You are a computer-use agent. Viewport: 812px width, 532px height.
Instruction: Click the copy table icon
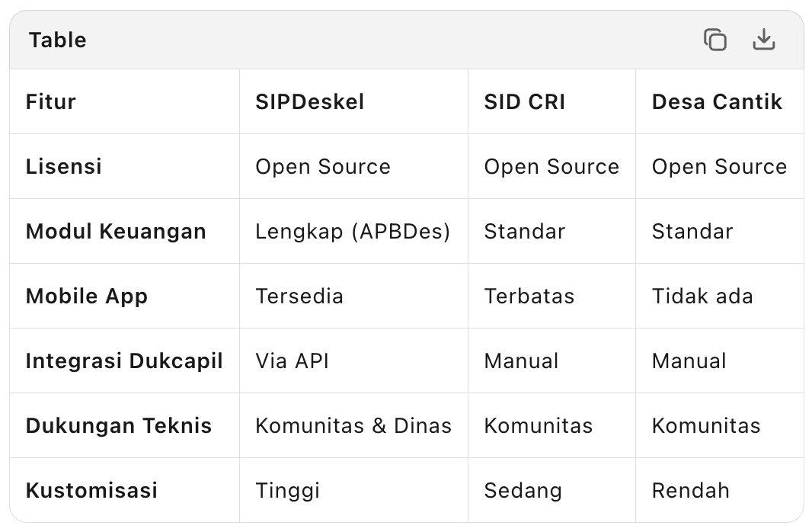click(x=714, y=40)
